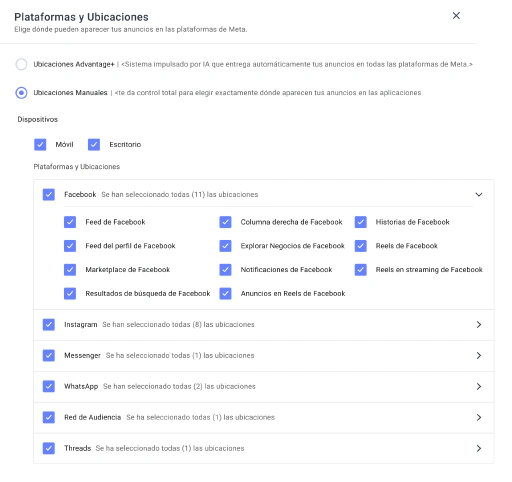This screenshot has width=512, height=482.
Task: Click the Notificaciones de Facebook label
Action: [286, 270]
